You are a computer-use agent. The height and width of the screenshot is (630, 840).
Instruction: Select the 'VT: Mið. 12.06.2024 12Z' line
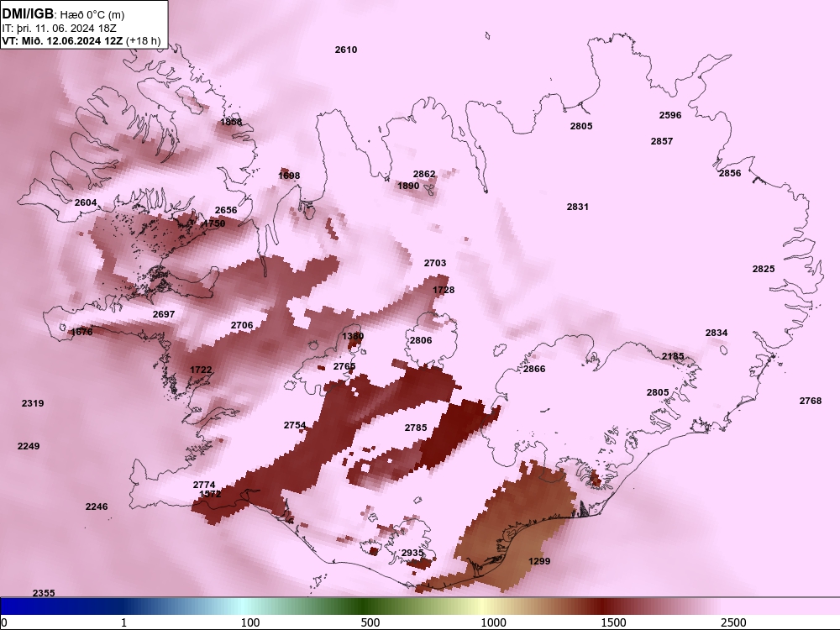tap(64, 40)
